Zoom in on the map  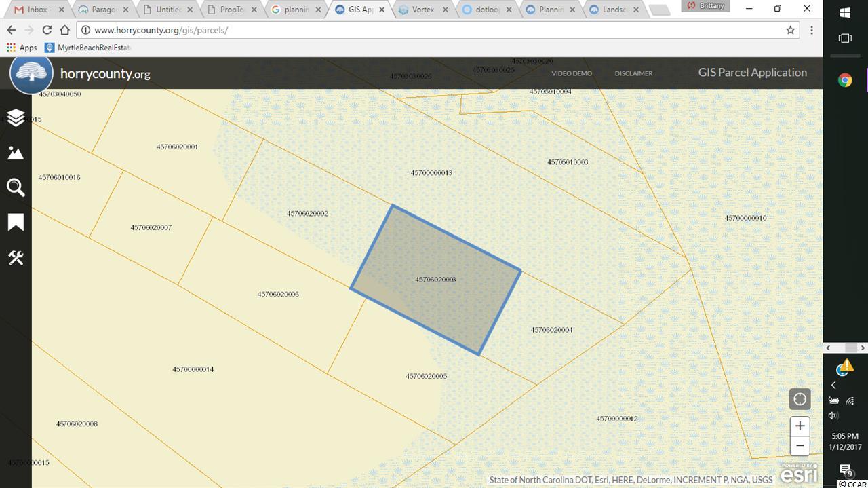pos(800,426)
